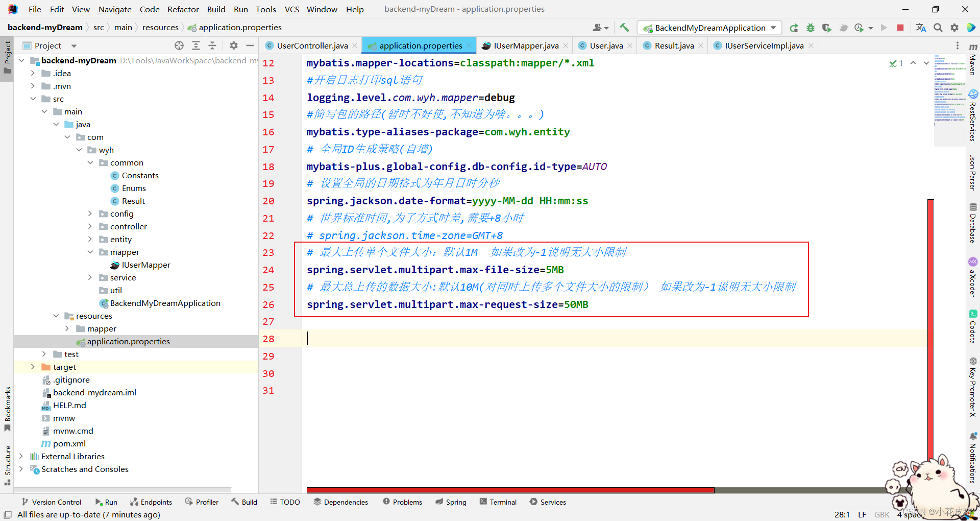The width and height of the screenshot is (980, 521).
Task: Open IDE Settings via the gear icon
Action: tap(954, 28)
